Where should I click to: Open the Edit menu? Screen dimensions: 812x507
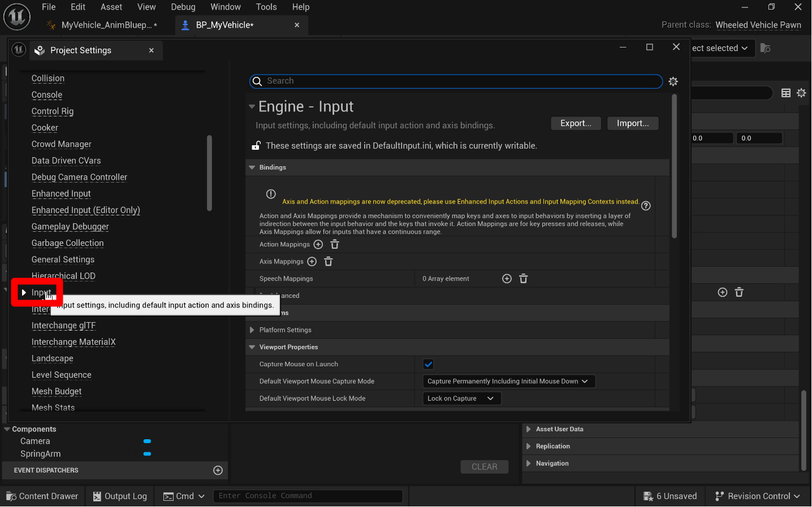coord(78,7)
